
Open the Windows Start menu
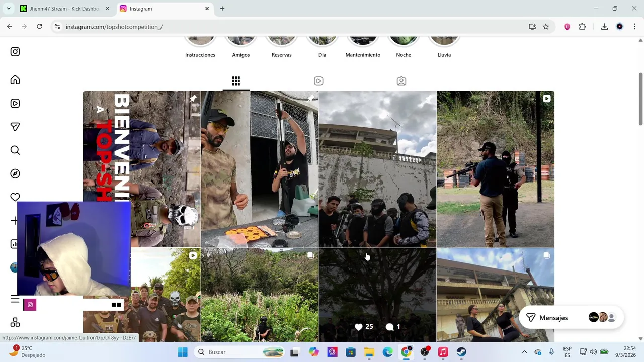click(x=183, y=352)
